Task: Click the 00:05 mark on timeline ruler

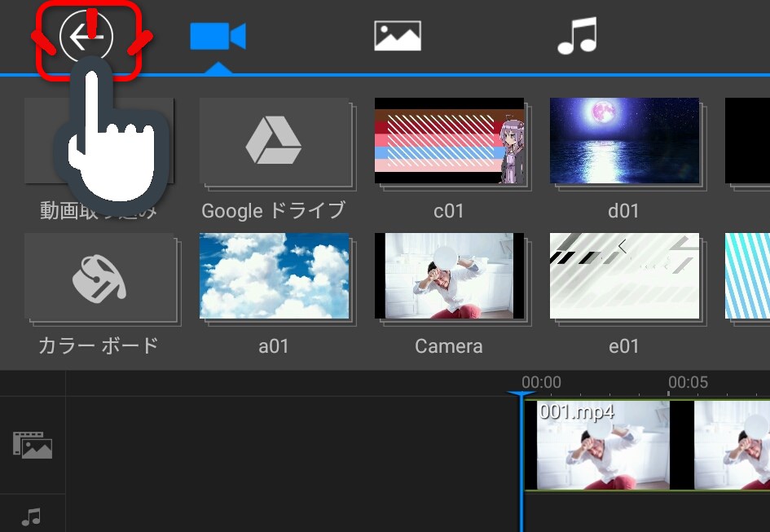Action: tap(688, 383)
